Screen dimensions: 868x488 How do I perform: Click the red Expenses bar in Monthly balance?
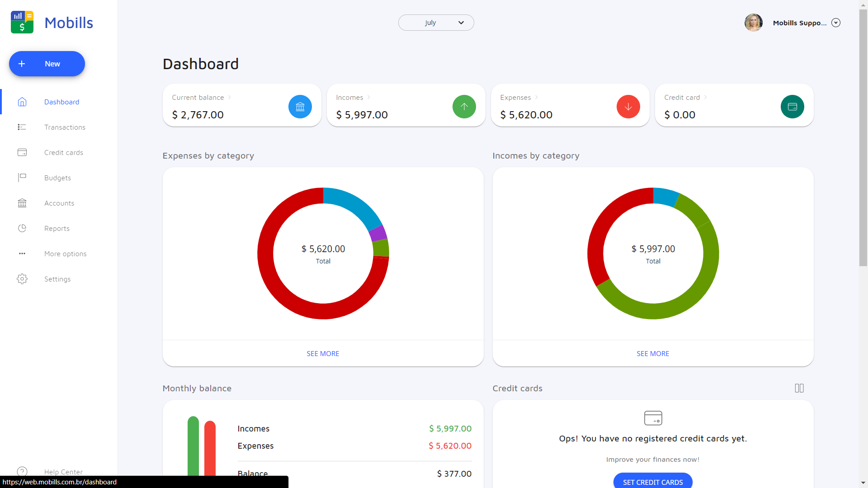[x=210, y=449]
